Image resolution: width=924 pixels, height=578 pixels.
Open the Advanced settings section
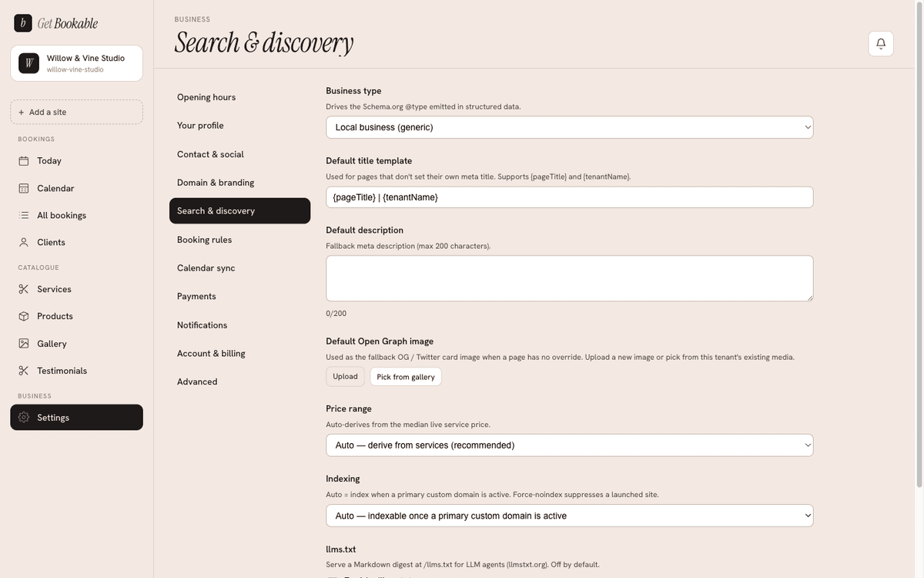point(239,382)
